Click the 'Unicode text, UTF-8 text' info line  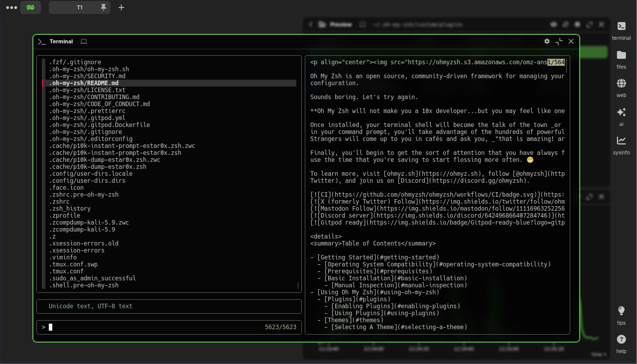tap(91, 306)
